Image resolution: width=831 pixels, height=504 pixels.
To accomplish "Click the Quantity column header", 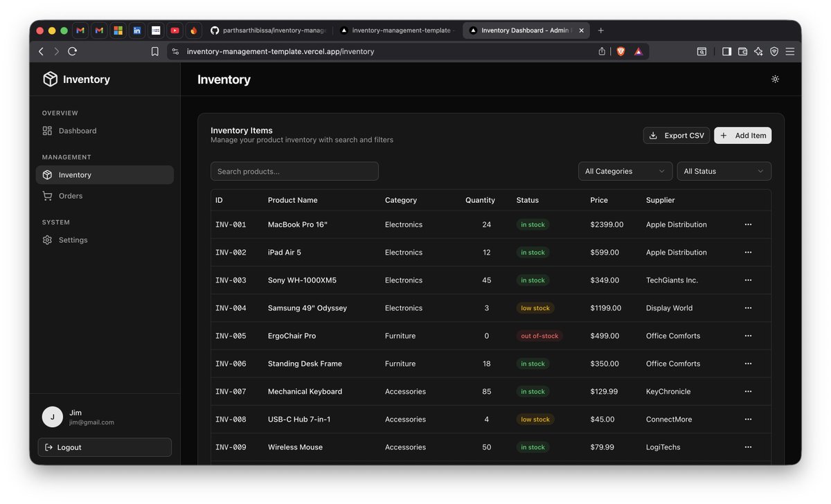I will 480,200.
